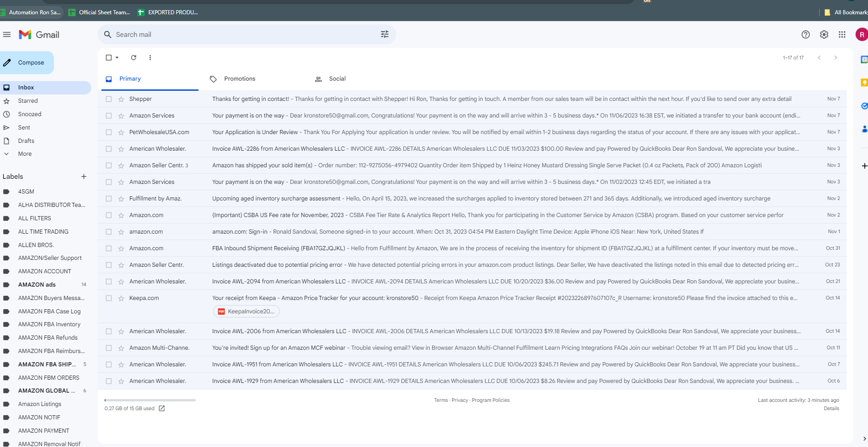This screenshot has width=868, height=447.
Task: Select the Keepa.com email checkbox
Action: click(109, 298)
